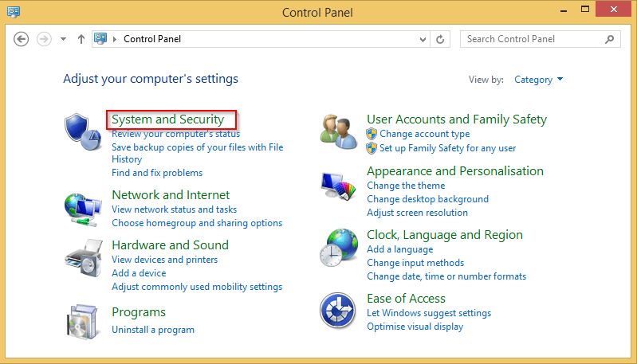Click the Search Control Panel field
This screenshot has width=637, height=364.
click(533, 39)
